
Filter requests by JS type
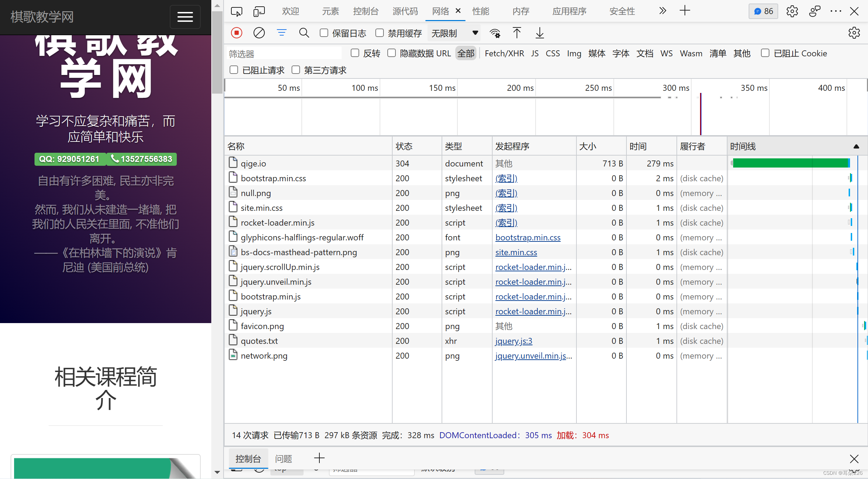click(x=535, y=53)
